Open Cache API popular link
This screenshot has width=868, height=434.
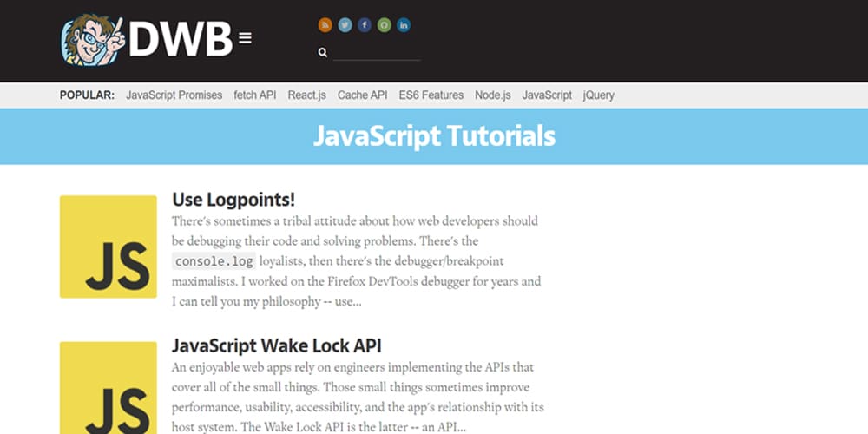pyautogui.click(x=363, y=95)
